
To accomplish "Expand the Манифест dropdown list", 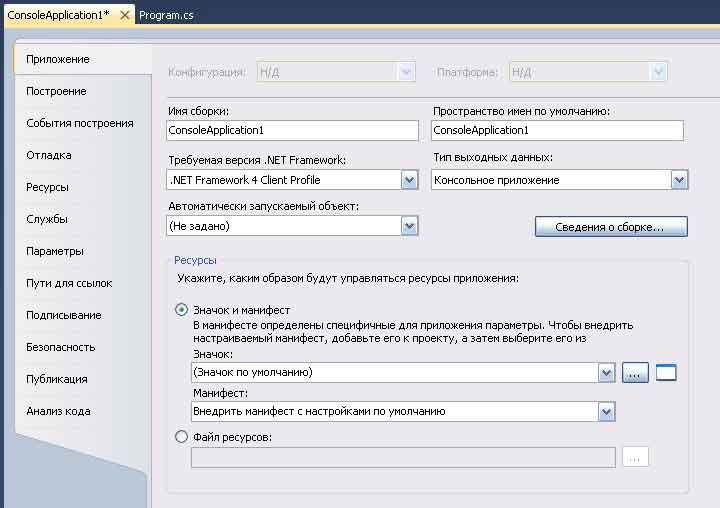I will click(607, 412).
